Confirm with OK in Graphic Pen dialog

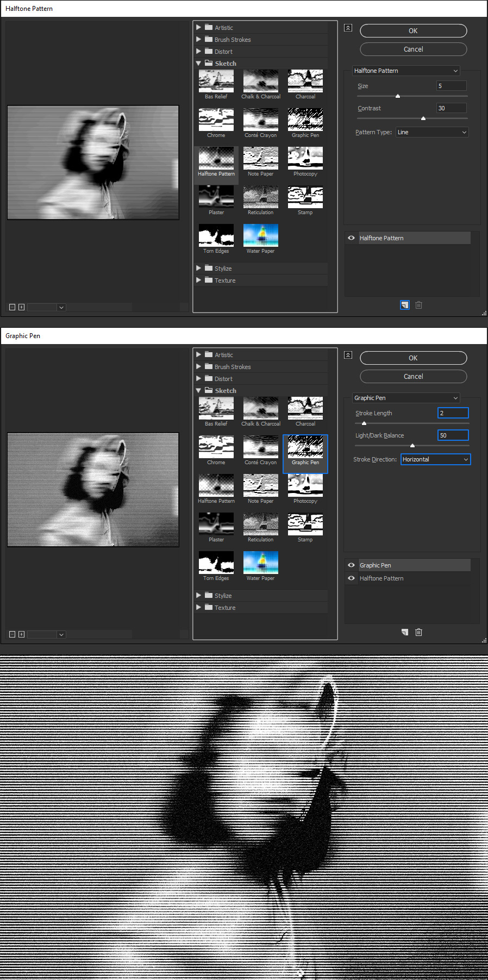(x=413, y=358)
